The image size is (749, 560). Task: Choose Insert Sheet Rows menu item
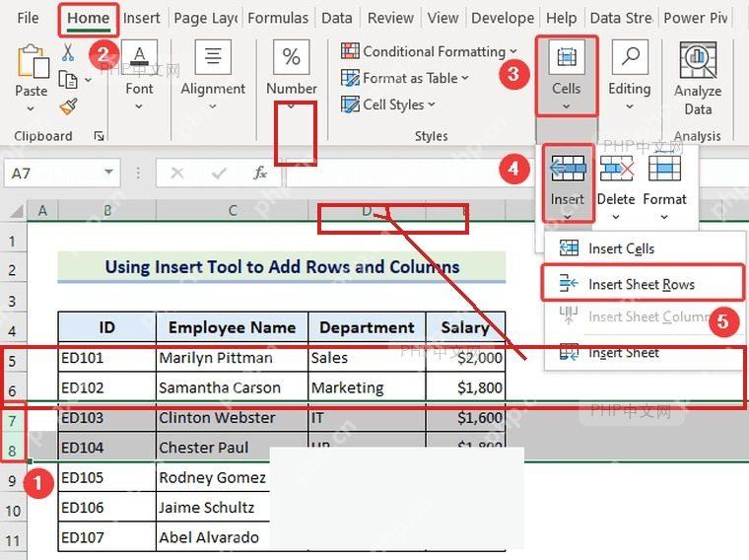pos(643,284)
